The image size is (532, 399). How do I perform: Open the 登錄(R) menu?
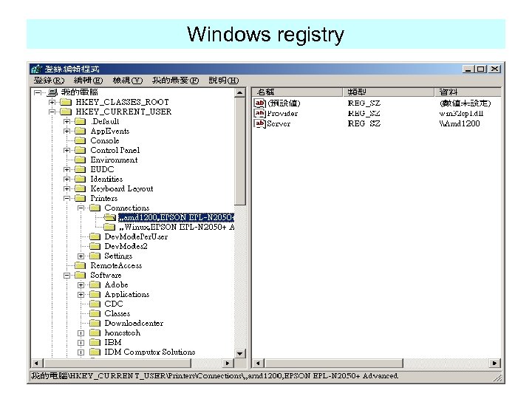tap(49, 81)
